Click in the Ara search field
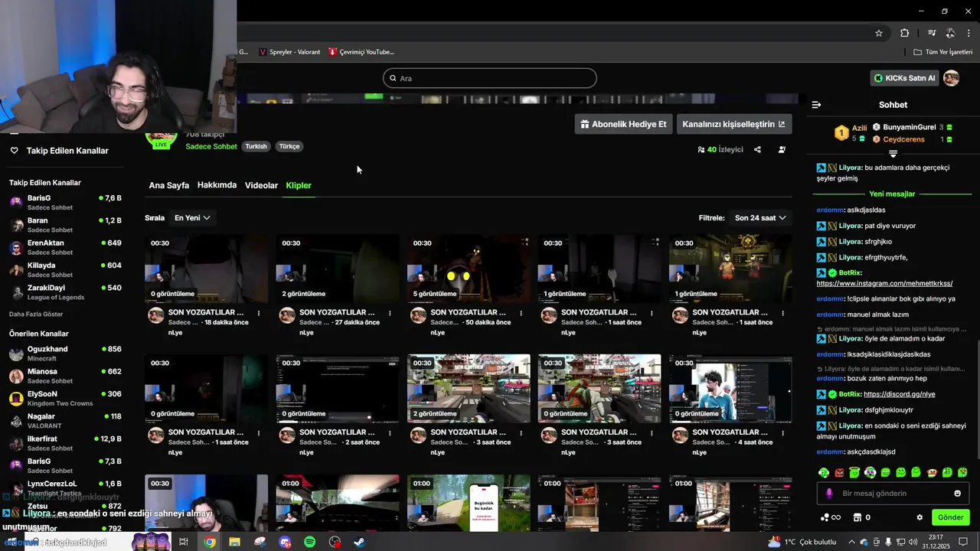Viewport: 980px width, 551px height. click(x=490, y=78)
